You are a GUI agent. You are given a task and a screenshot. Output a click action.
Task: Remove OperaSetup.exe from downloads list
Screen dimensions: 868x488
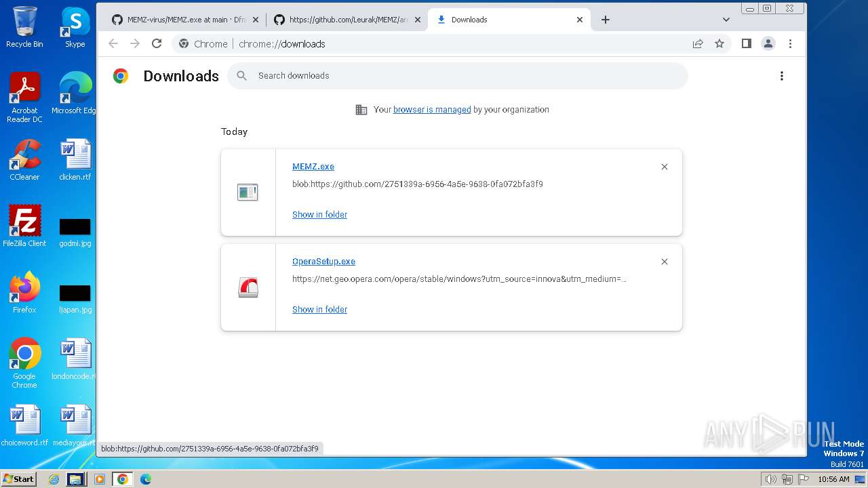[x=665, y=262]
